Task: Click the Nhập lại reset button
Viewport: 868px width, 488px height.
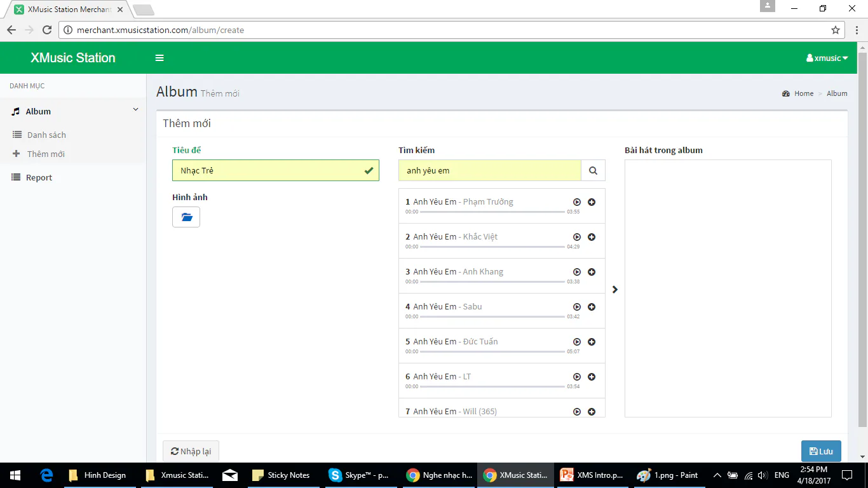Action: (191, 451)
